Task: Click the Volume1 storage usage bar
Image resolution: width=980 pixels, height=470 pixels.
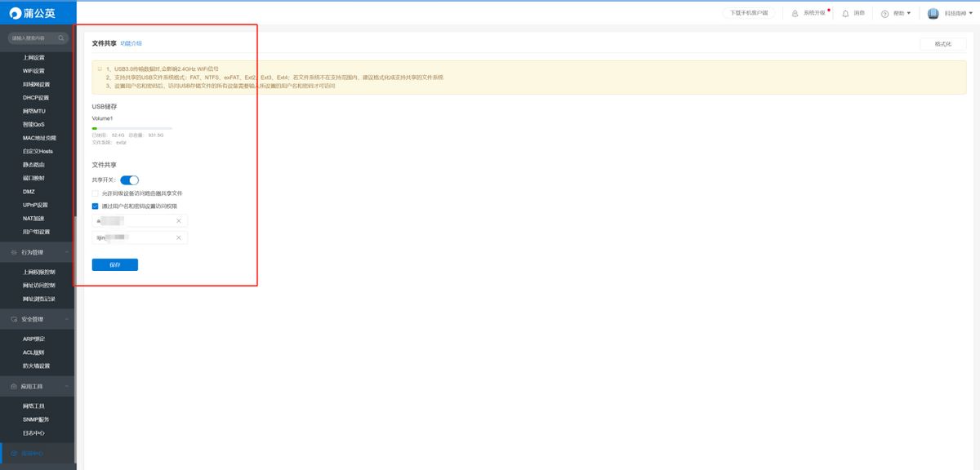Action: tap(132, 128)
